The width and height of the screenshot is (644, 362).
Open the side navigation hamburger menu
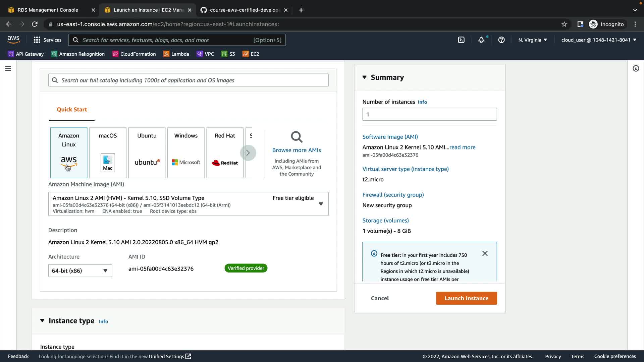click(x=8, y=68)
